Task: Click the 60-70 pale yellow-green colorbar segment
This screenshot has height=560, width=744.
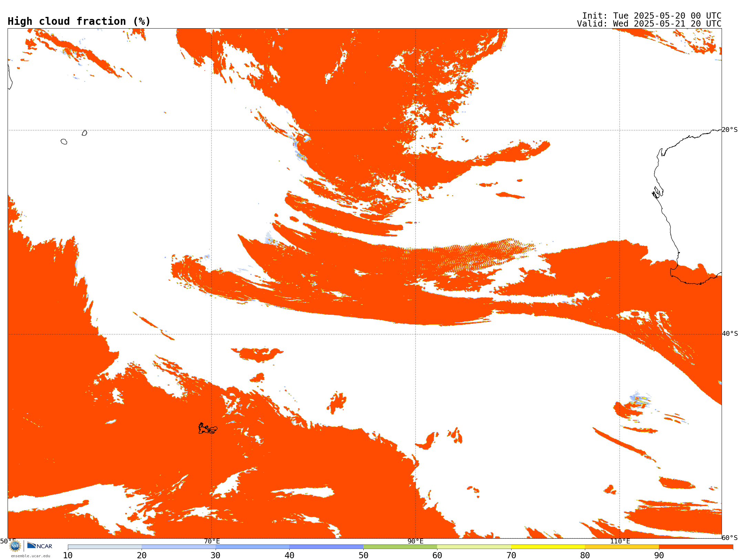Action: [x=474, y=547]
